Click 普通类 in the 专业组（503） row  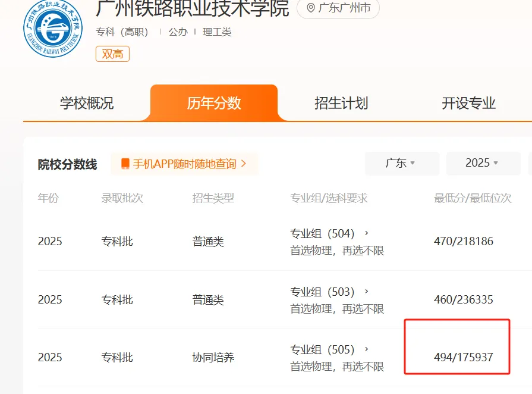click(208, 300)
